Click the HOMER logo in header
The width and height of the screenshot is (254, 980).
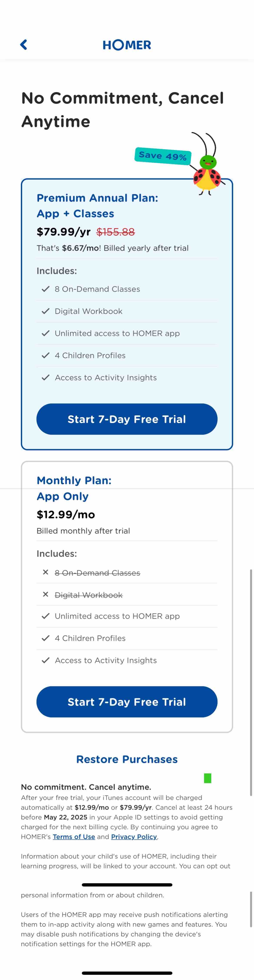click(x=127, y=45)
